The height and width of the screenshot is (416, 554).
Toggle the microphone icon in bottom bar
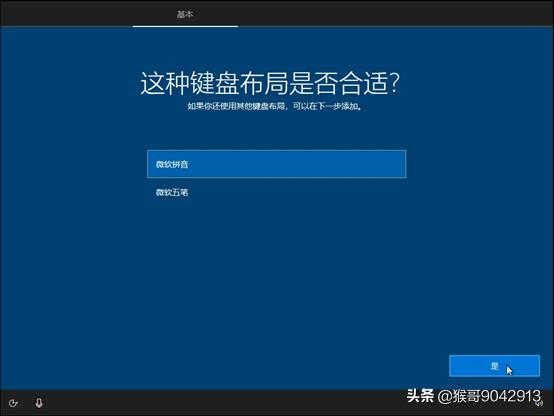(x=39, y=403)
